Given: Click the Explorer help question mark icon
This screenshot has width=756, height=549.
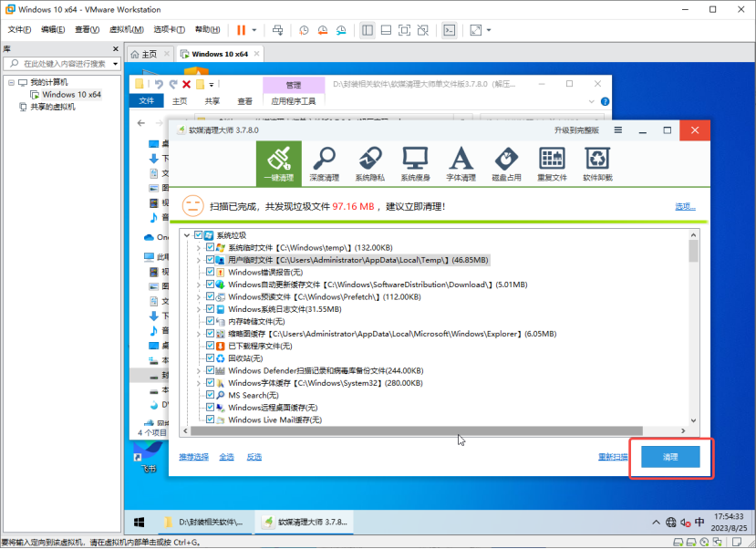Looking at the screenshot, I should [x=606, y=102].
